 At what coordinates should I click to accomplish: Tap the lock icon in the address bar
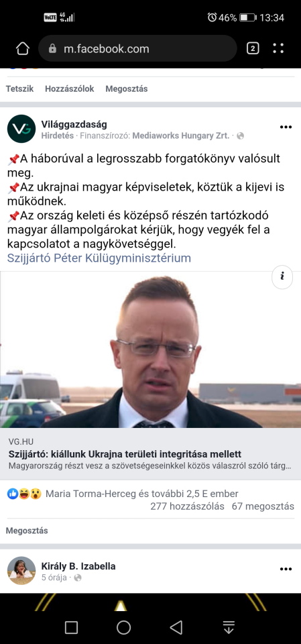(52, 49)
